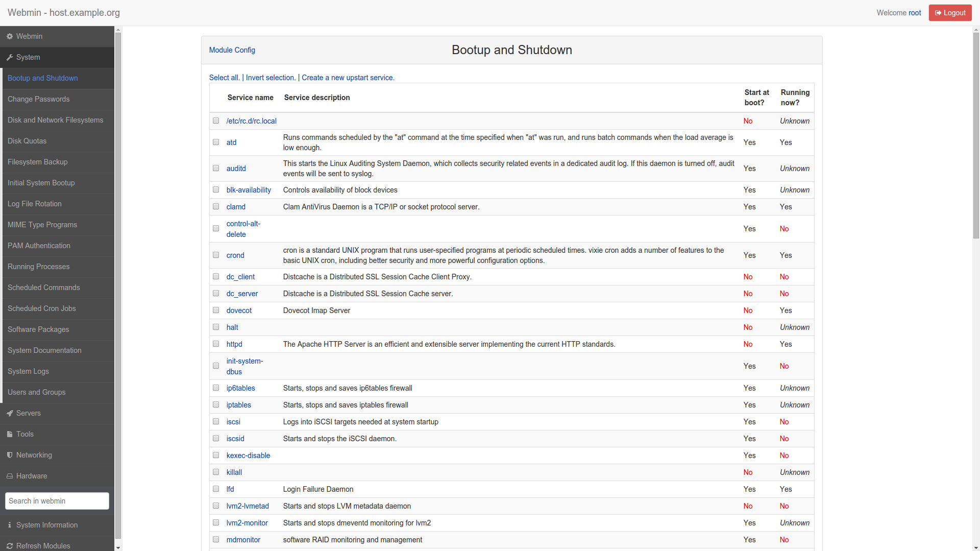The image size is (980, 551).
Task: Click the Webmin gear icon
Action: tap(9, 36)
